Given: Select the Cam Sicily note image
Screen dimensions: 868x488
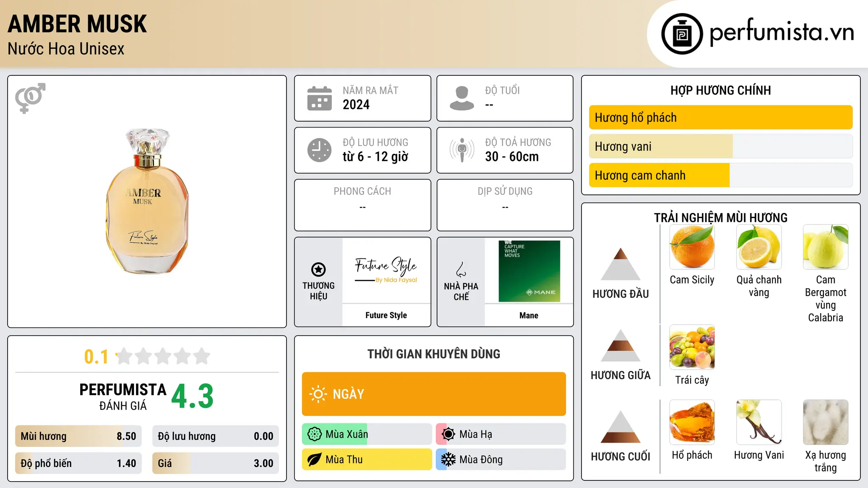Looking at the screenshot, I should pos(692,247).
